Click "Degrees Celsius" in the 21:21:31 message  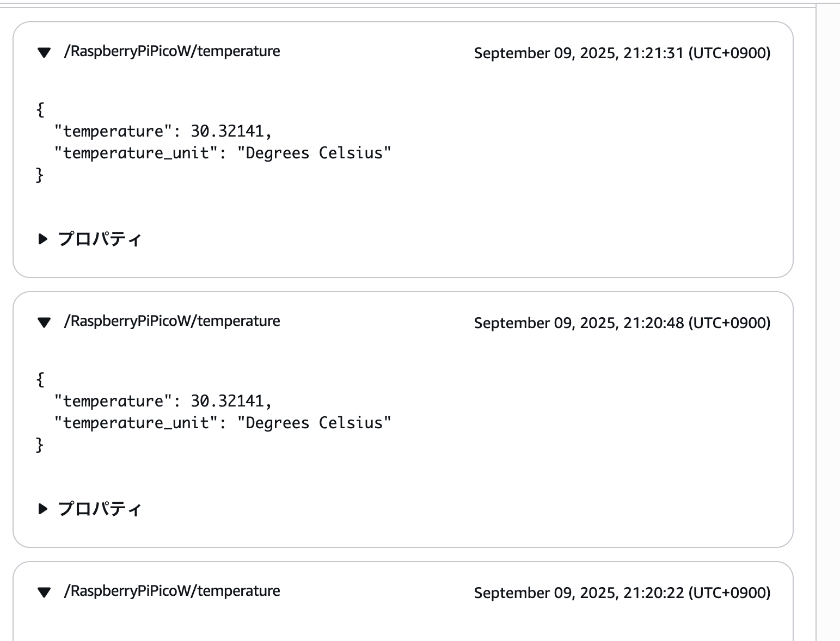pos(314,153)
